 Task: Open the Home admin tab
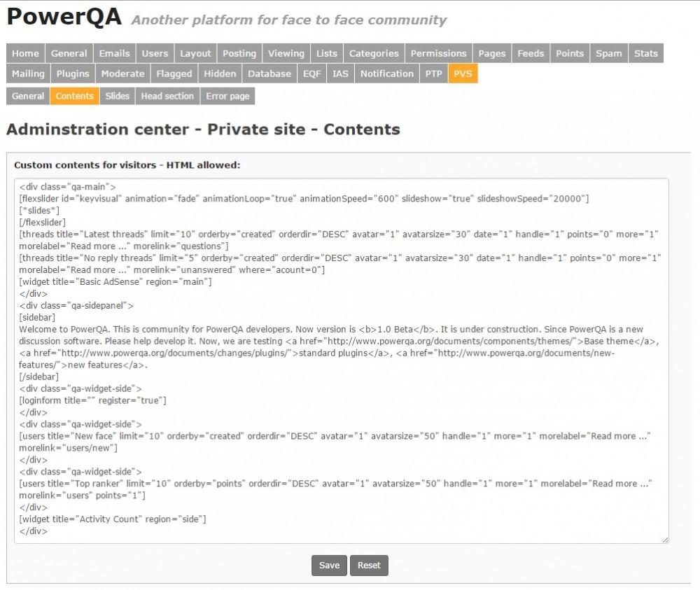pyautogui.click(x=26, y=53)
